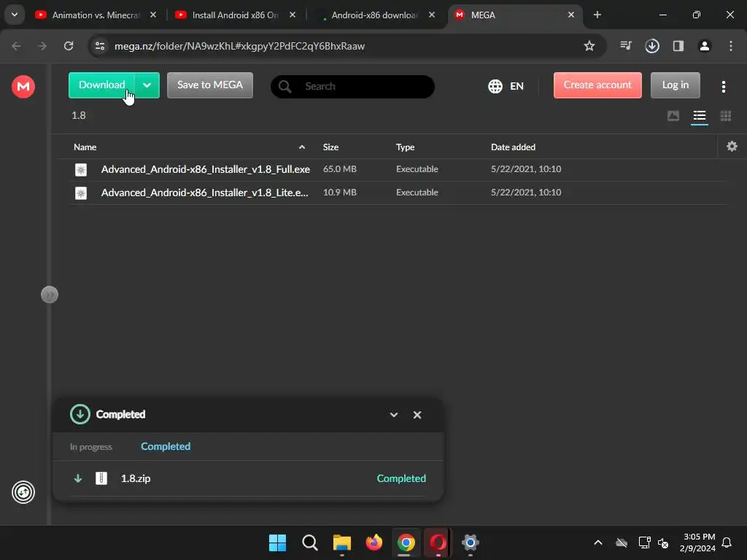Open the Chrome tab search dropdown
The image size is (747, 560).
pyautogui.click(x=15, y=15)
